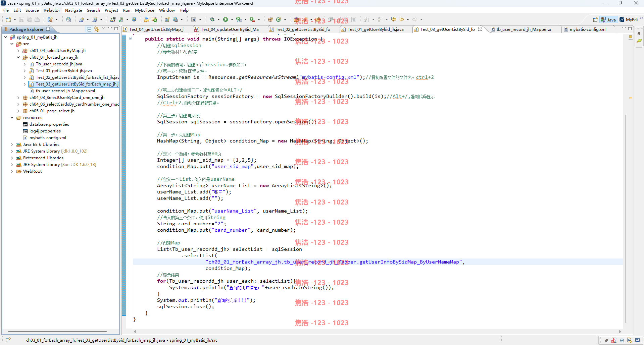Screen dimensions: 644x345
Task: Click the Print icon in toolbar
Action: [37, 20]
